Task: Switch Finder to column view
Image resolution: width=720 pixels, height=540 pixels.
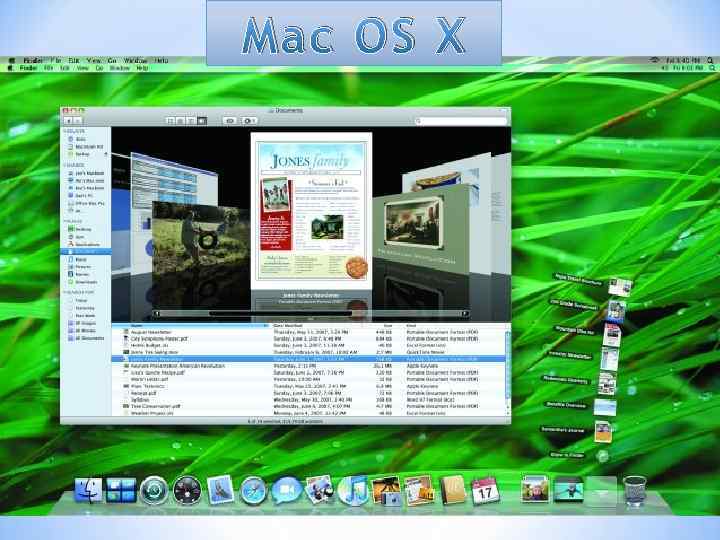Action: point(191,120)
